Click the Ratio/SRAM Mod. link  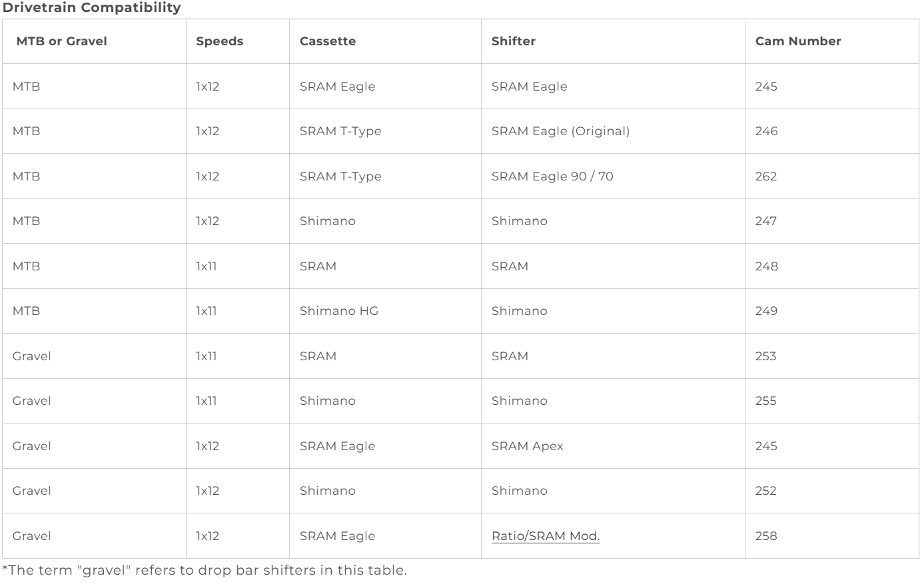546,536
